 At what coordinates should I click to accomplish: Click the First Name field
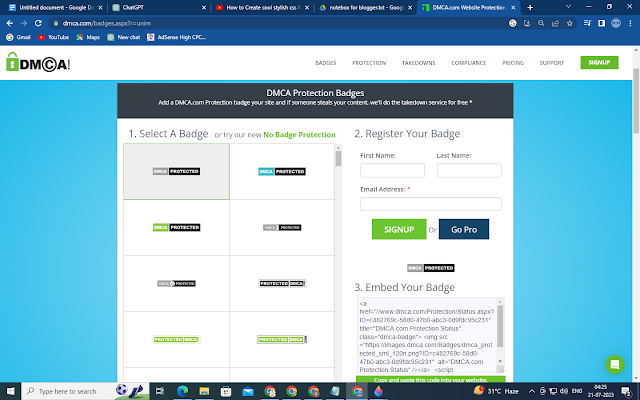tap(392, 170)
